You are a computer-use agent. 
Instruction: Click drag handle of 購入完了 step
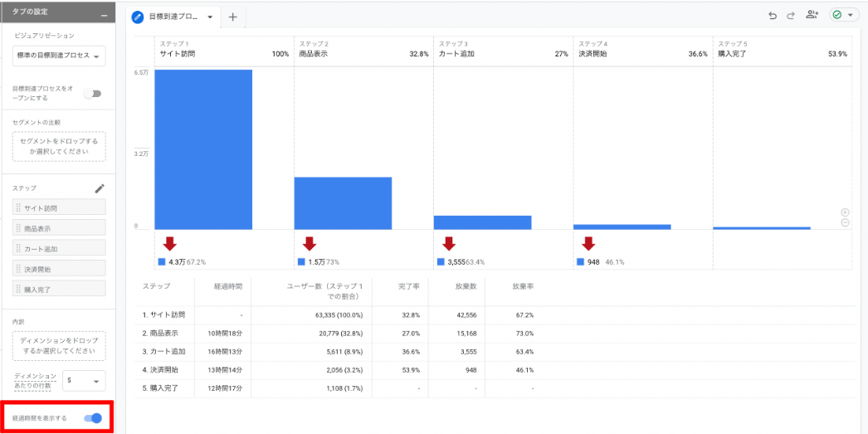pos(18,289)
